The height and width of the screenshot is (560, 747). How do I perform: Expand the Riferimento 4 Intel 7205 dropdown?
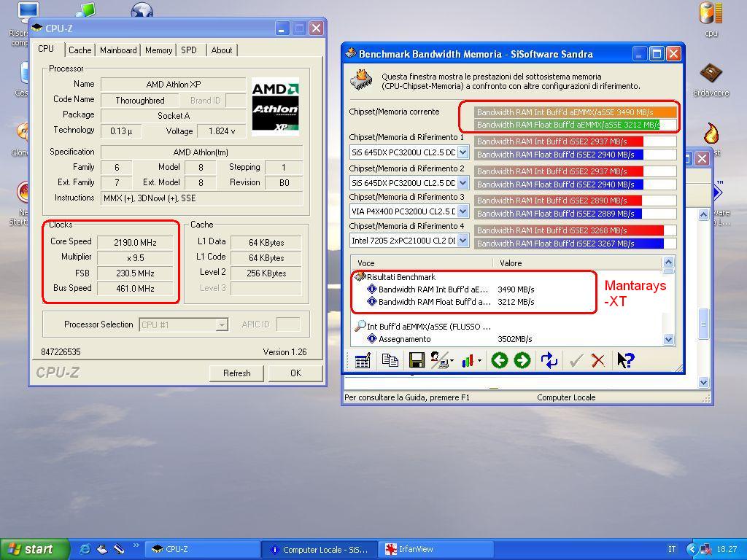[x=462, y=241]
